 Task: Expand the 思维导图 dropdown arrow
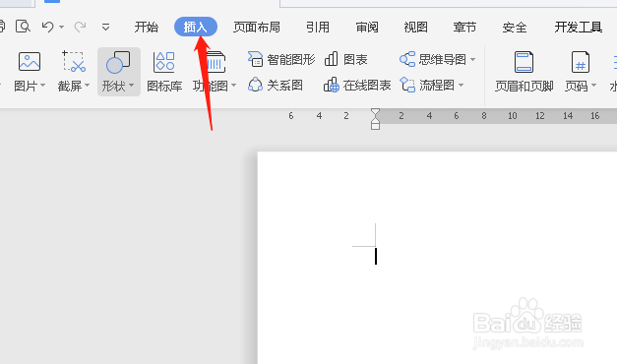(x=473, y=60)
